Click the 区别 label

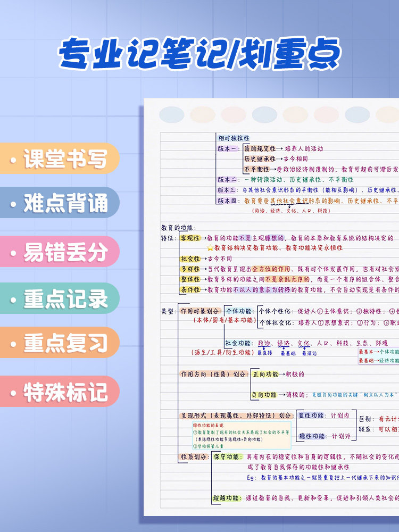click(x=367, y=419)
